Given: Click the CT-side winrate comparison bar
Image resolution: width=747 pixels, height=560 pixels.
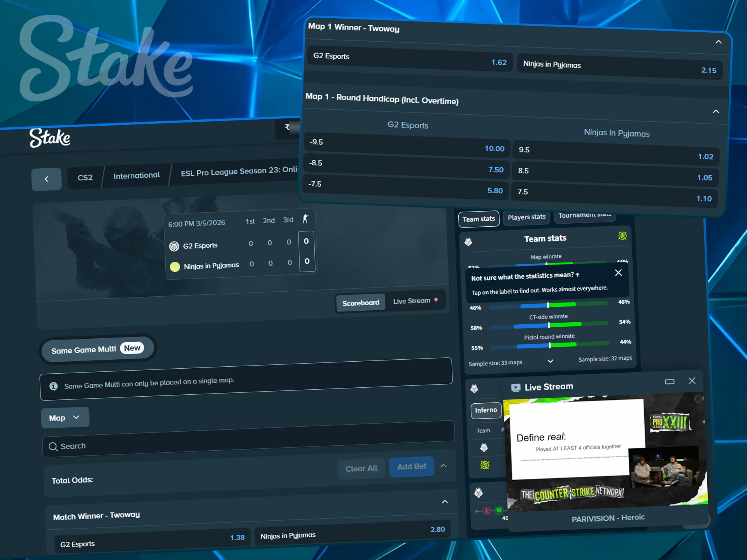Looking at the screenshot, I should 549,325.
